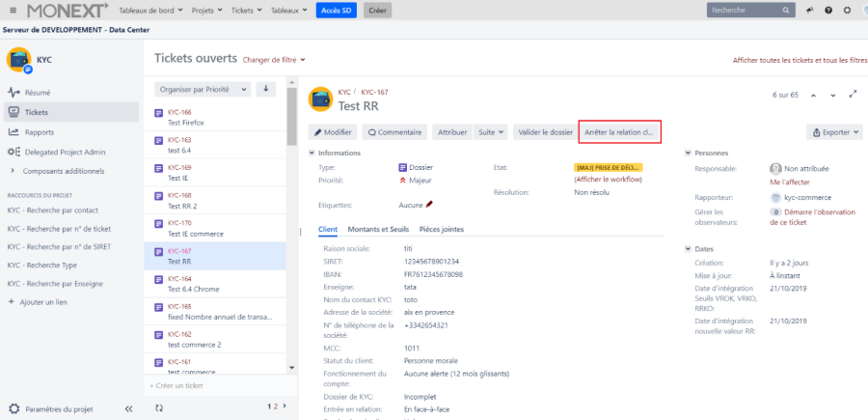The width and height of the screenshot is (868, 420).
Task: Click the refresh icon below ticket list
Action: tap(158, 408)
